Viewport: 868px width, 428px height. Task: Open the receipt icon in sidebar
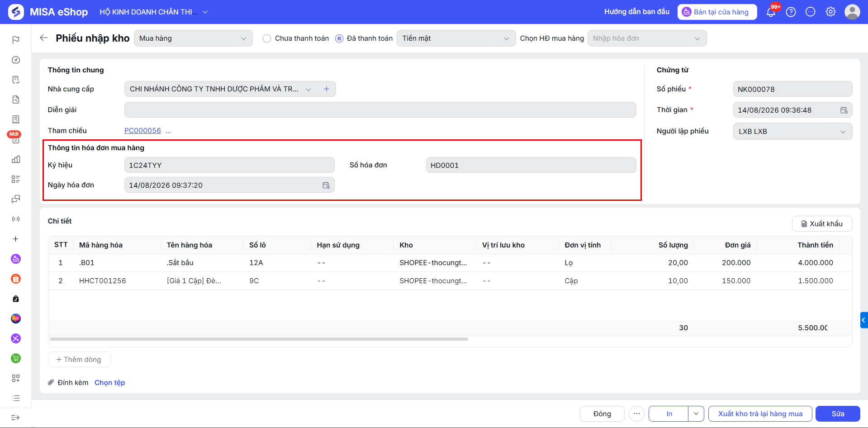point(16,119)
